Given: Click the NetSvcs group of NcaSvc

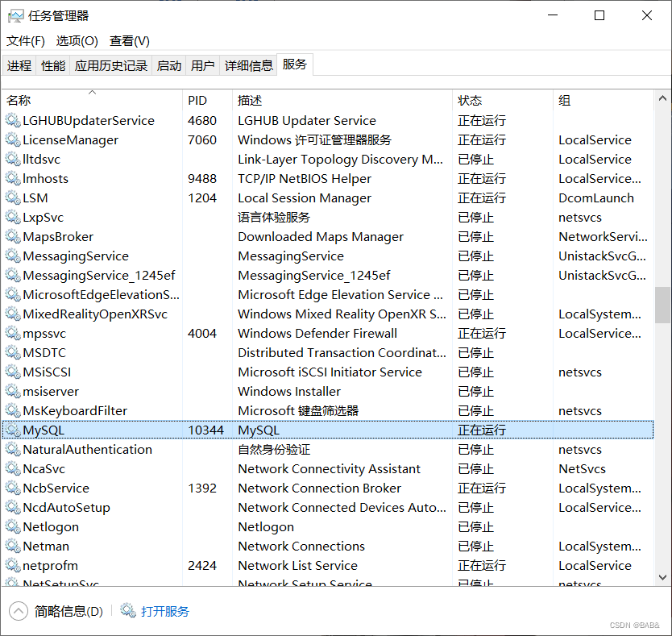Looking at the screenshot, I should tap(582, 469).
